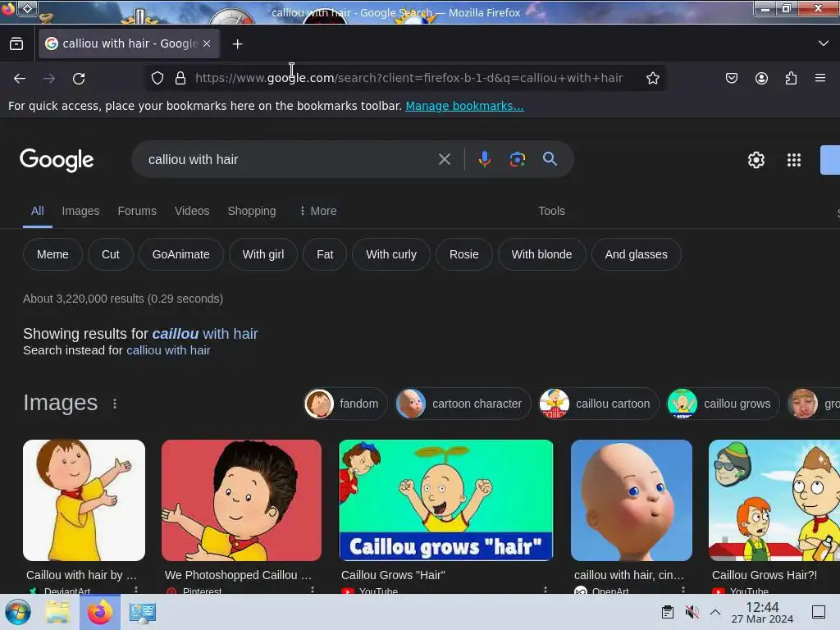The width and height of the screenshot is (840, 630).
Task: Open taskbar system settings monitor icon
Action: [x=142, y=612]
